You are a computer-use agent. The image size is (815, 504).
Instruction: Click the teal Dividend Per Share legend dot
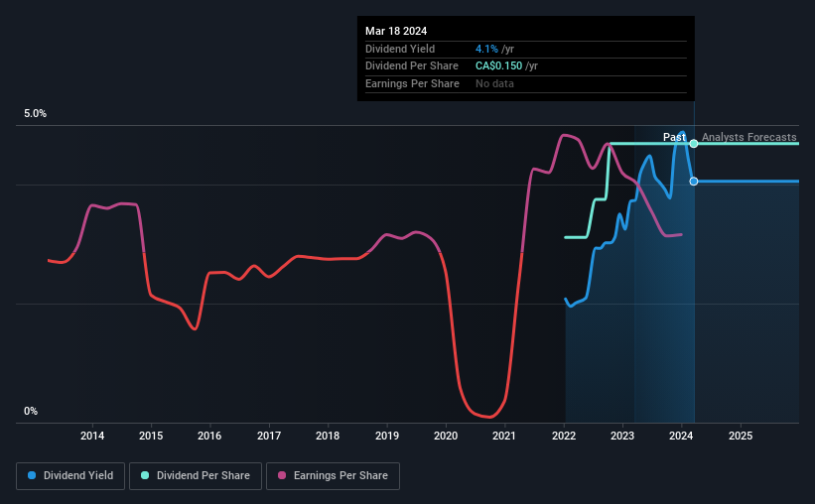(145, 475)
